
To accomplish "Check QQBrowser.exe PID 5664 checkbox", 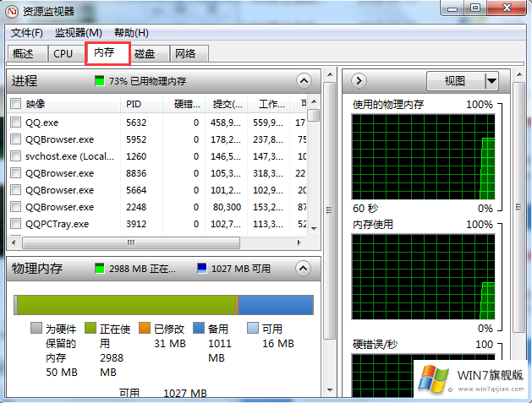I will (x=15, y=190).
